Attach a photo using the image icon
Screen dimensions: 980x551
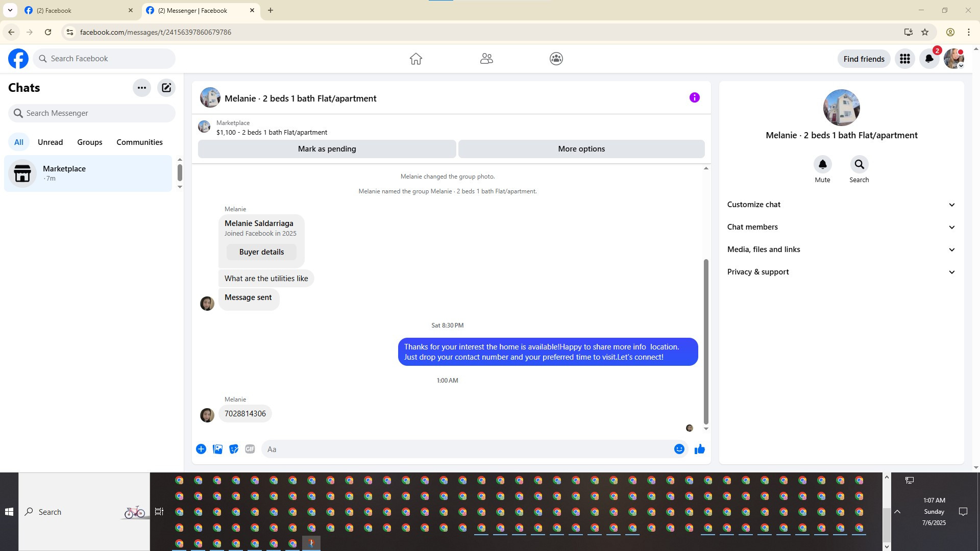[x=217, y=449]
